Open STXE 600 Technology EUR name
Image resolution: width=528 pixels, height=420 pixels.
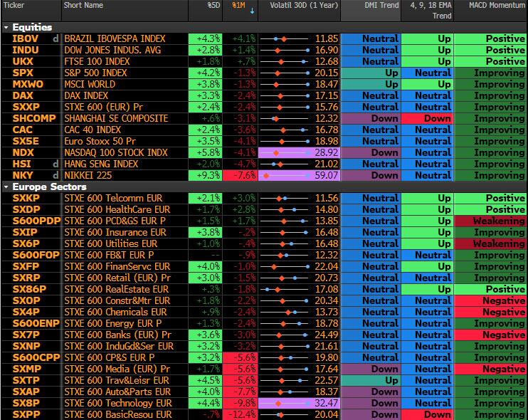(x=118, y=403)
